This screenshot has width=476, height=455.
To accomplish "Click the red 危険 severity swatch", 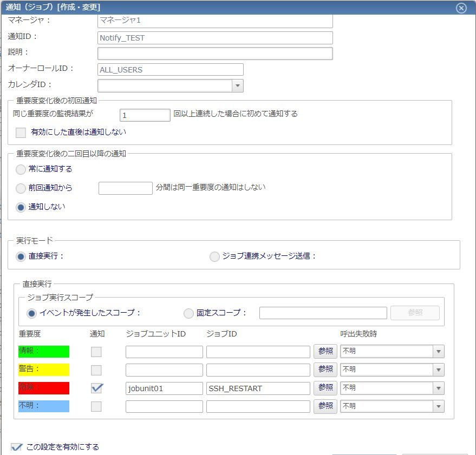I will (x=44, y=388).
